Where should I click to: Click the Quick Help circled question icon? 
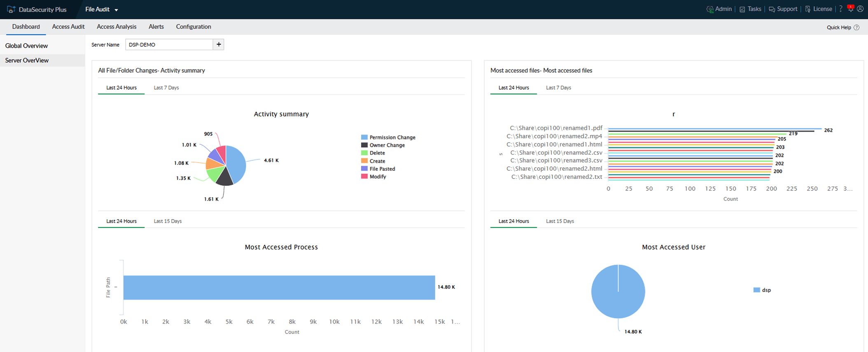(856, 28)
